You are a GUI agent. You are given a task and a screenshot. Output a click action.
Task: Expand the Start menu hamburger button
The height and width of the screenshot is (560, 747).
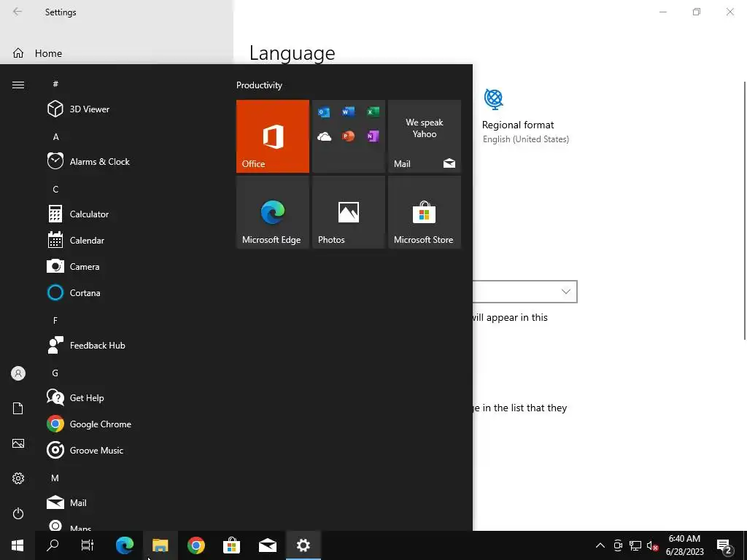18,85
